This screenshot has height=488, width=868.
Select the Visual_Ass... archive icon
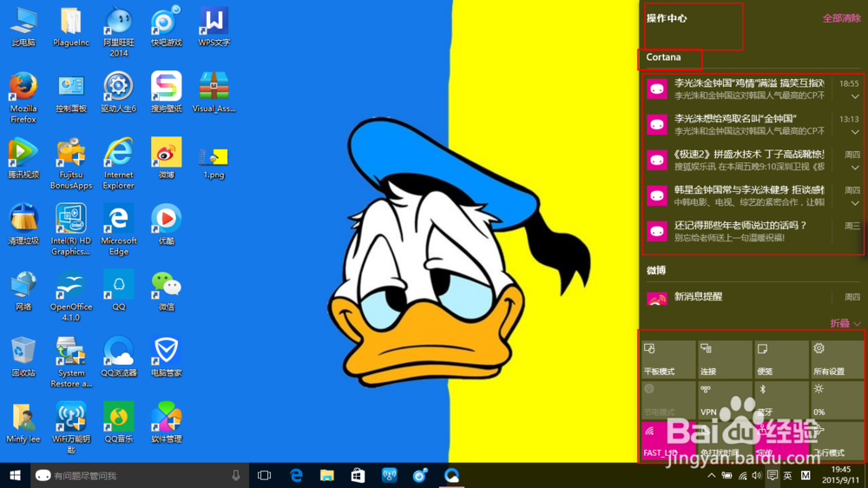click(214, 93)
